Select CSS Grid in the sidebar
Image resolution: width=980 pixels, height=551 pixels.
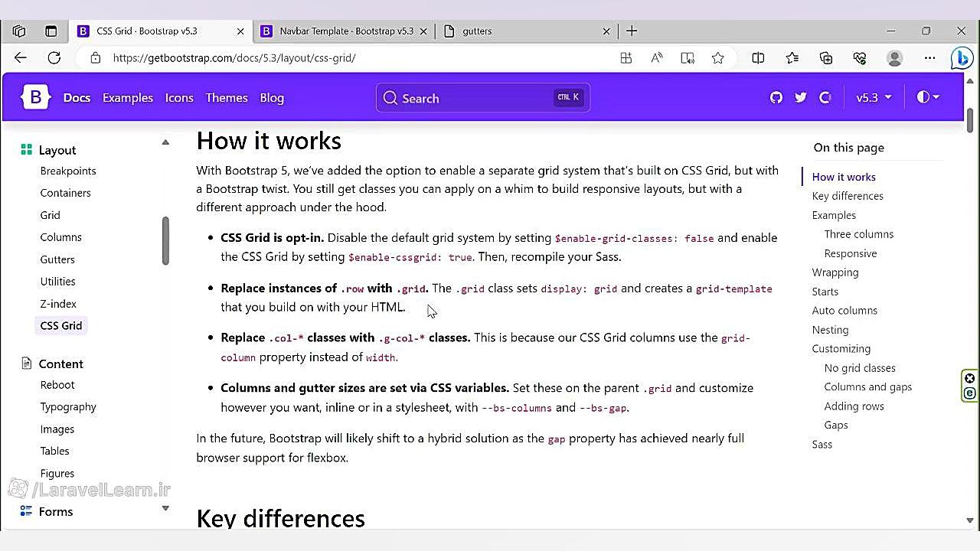(60, 326)
